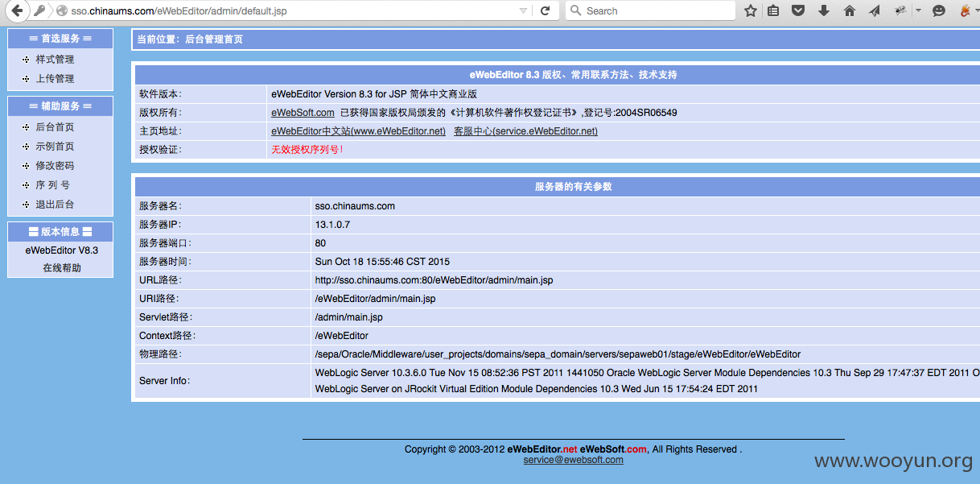The image size is (980, 484).
Task: Open 样式管理 in the sidebar
Action: tap(55, 60)
